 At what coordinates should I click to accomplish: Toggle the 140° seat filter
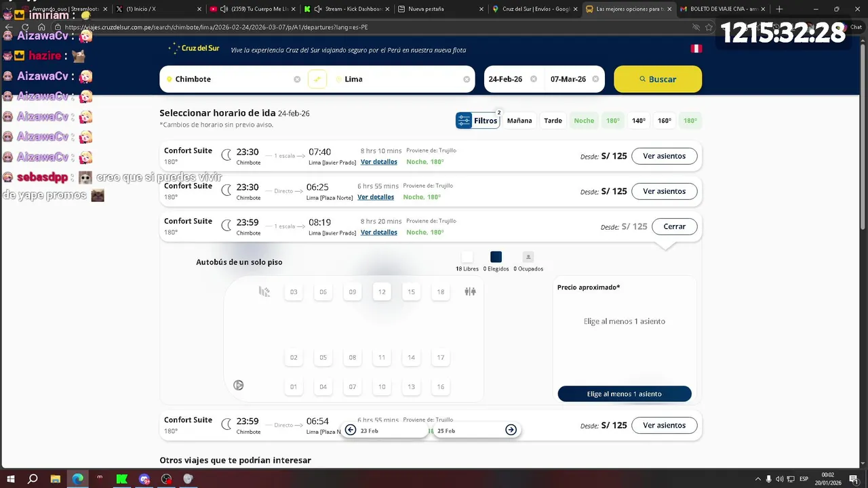tap(639, 121)
